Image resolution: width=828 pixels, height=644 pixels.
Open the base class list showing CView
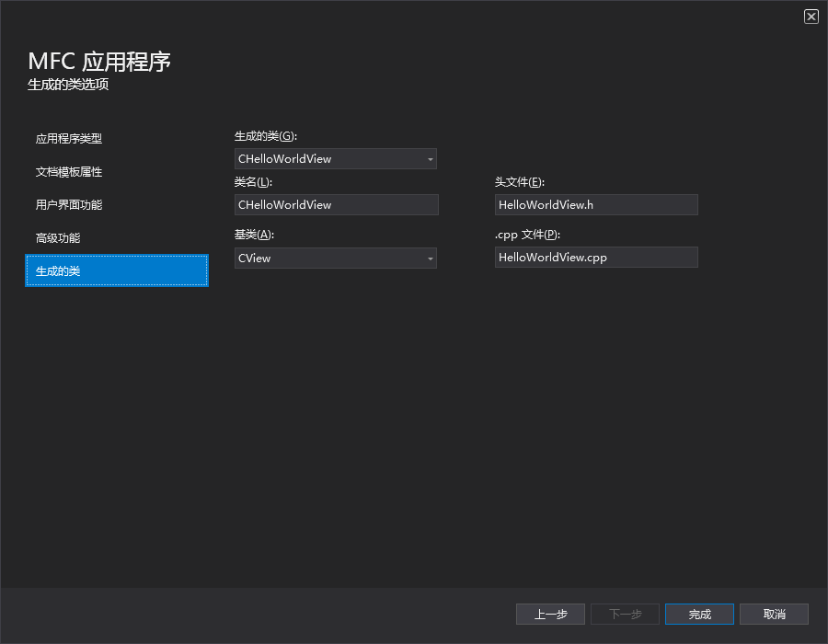pos(336,258)
